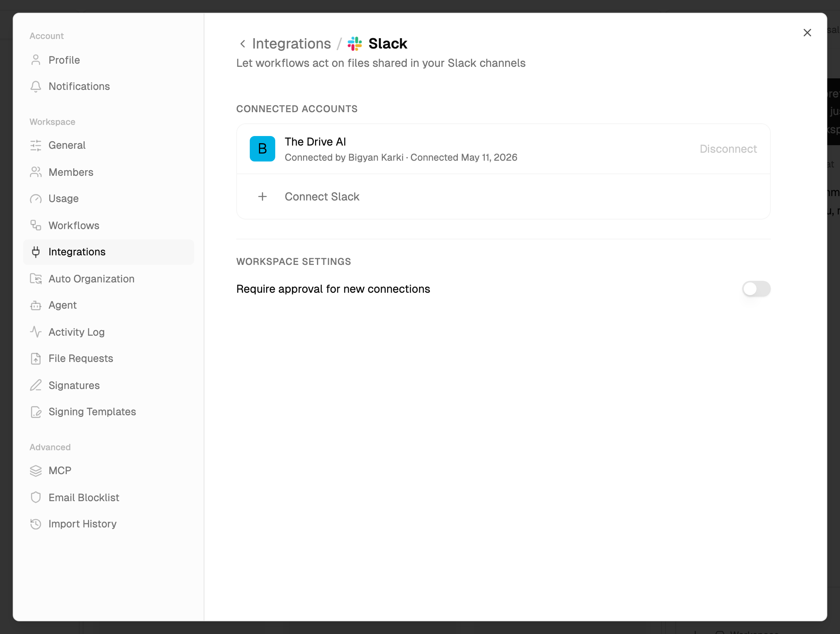
Task: Click the MCP layers icon
Action: tap(36, 471)
